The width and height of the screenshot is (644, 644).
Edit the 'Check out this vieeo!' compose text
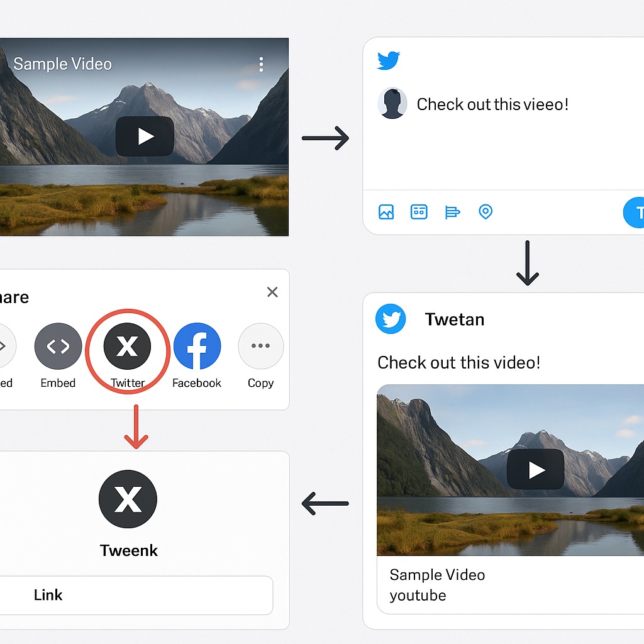click(492, 104)
